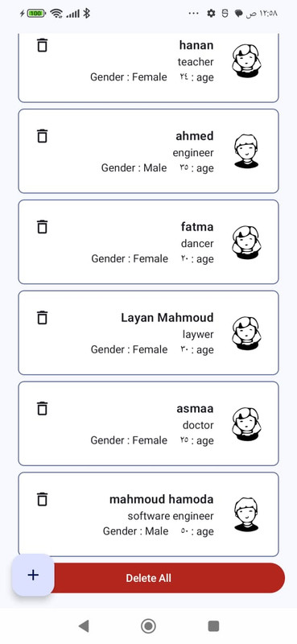
Task: Open recent apps with square button
Action: click(x=213, y=626)
